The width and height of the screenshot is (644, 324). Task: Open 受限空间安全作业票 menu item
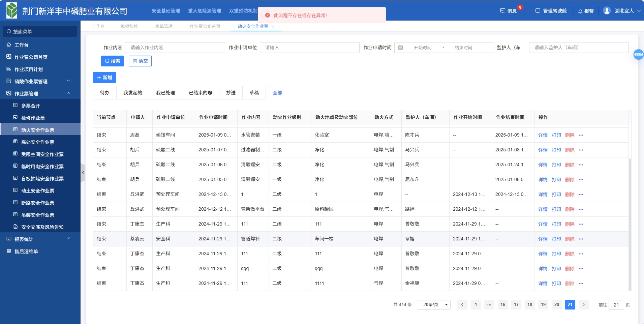pyautogui.click(x=40, y=154)
